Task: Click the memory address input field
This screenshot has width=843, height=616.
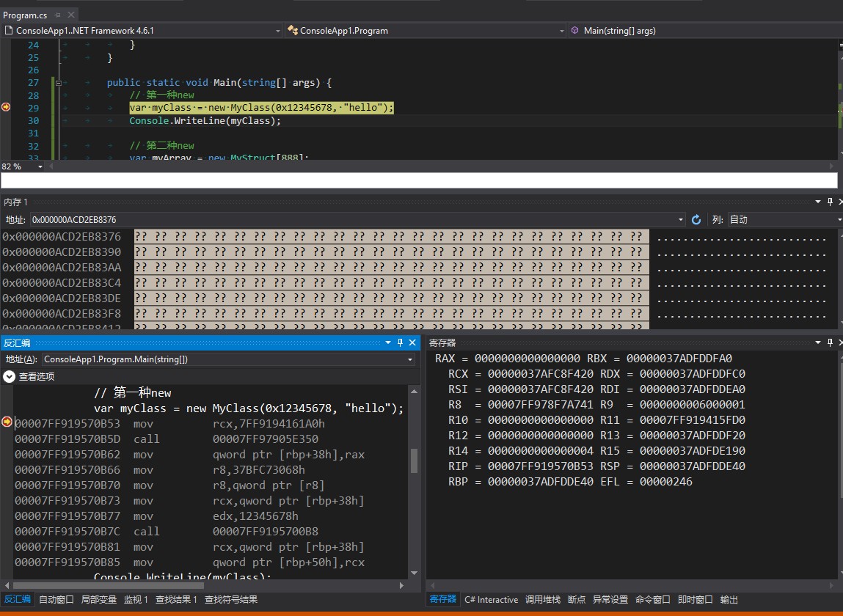Action: (353, 219)
